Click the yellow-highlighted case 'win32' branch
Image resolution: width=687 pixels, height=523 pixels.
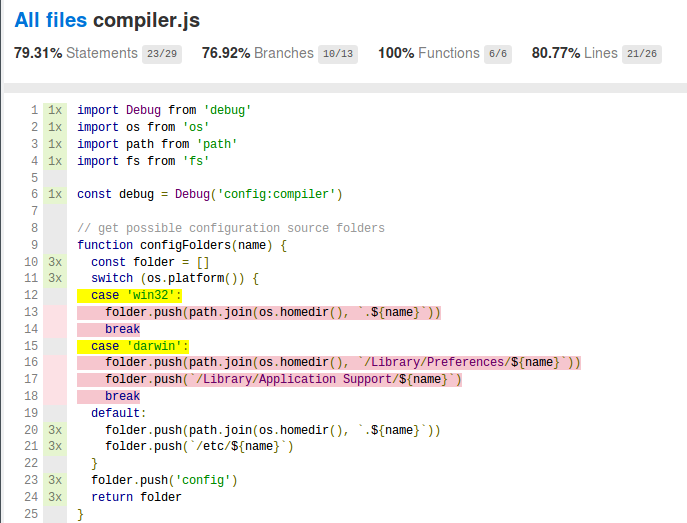tap(129, 296)
